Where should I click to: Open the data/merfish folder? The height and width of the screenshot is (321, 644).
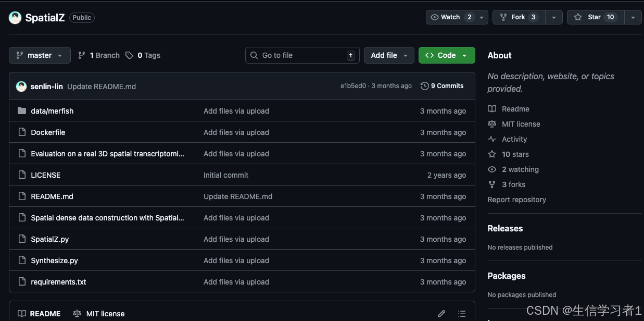(x=52, y=111)
